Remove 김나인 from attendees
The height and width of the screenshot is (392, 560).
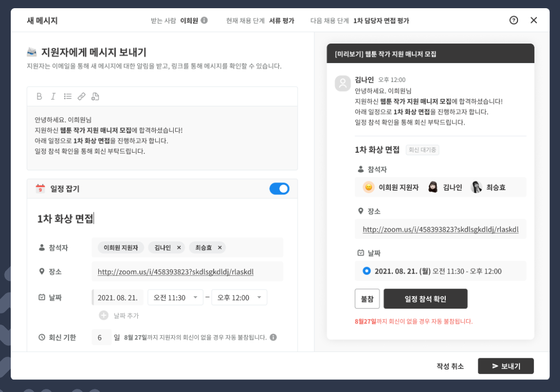click(x=179, y=247)
